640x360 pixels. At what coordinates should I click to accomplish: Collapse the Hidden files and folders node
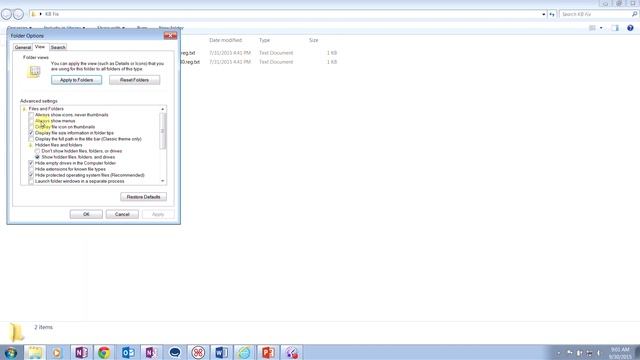pos(31,145)
